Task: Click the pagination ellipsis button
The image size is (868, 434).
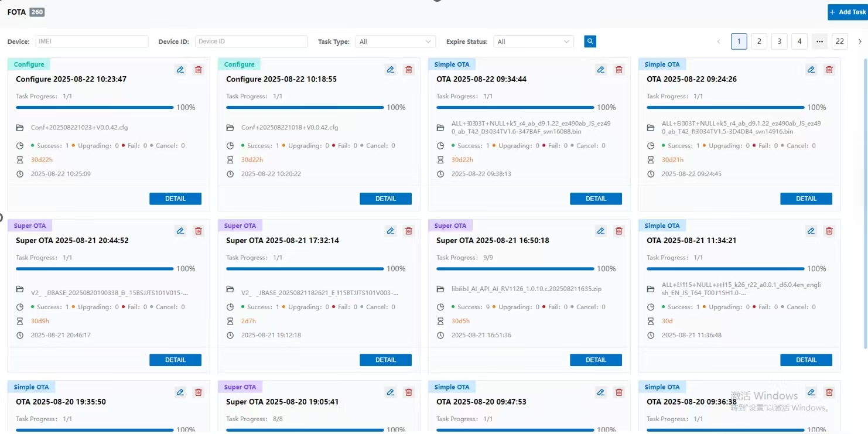Action: click(819, 41)
